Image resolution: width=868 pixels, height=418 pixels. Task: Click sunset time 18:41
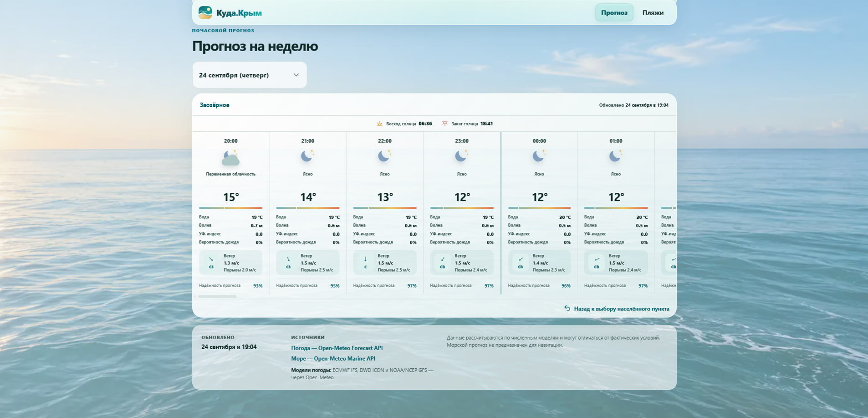pos(486,124)
